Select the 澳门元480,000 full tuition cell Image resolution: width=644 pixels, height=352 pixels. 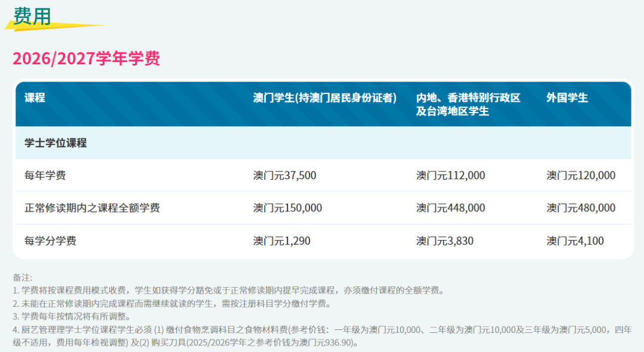[x=581, y=208]
